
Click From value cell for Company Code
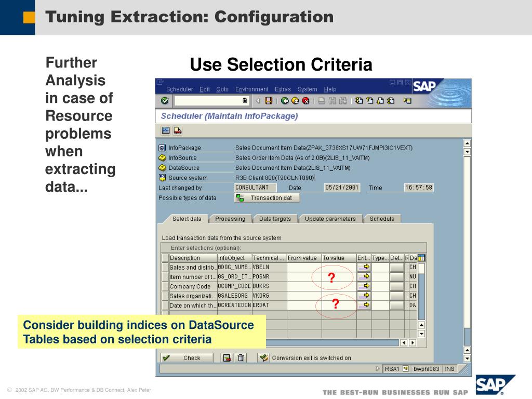click(x=304, y=286)
